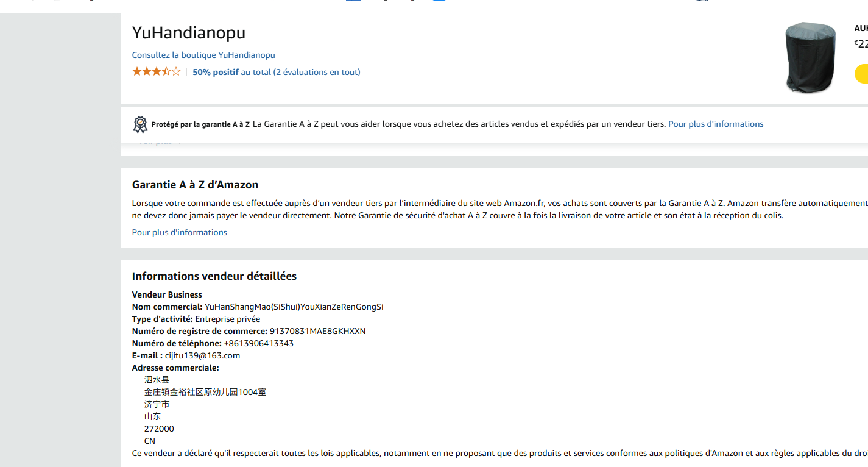Click the phone number +8613906413343
Screen dimensions: 868x467
tap(259, 343)
